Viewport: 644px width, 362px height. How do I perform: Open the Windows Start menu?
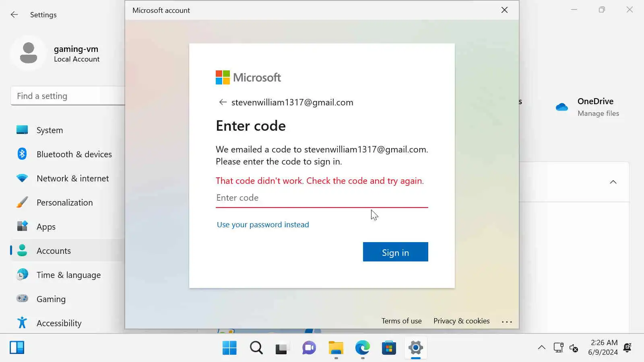(x=229, y=348)
